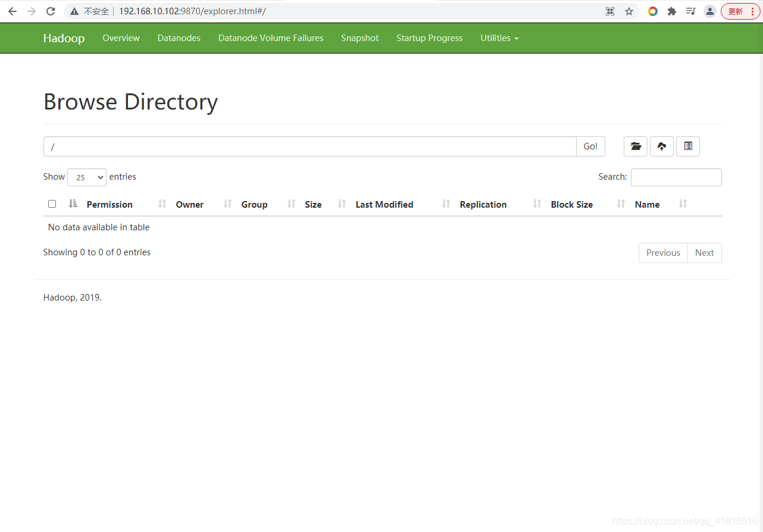The image size is (763, 532).
Task: Click the sort arrows next to Replication
Action: (x=537, y=204)
